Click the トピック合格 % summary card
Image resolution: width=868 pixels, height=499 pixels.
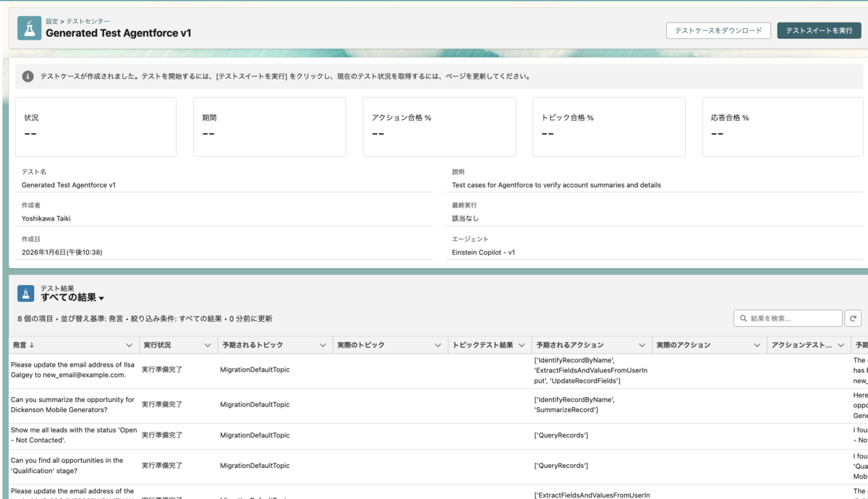pyautogui.click(x=609, y=127)
